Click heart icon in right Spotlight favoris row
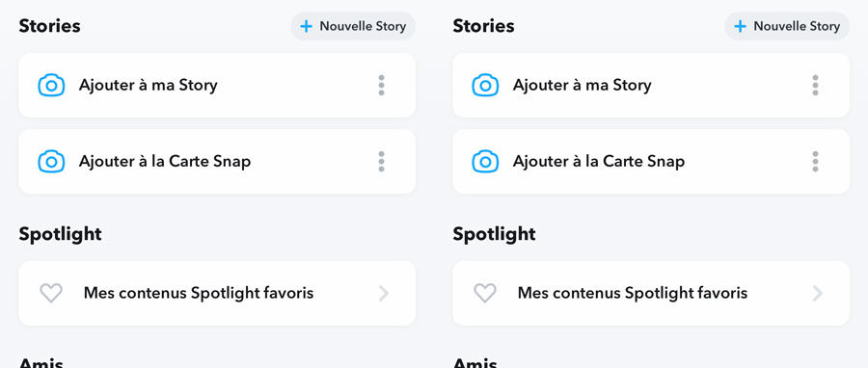 [x=485, y=293]
